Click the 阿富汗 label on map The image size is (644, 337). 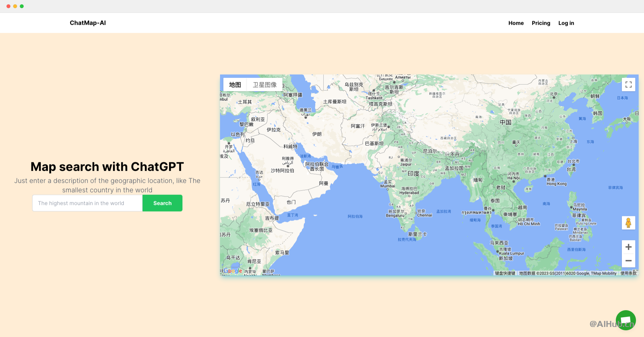click(358, 126)
